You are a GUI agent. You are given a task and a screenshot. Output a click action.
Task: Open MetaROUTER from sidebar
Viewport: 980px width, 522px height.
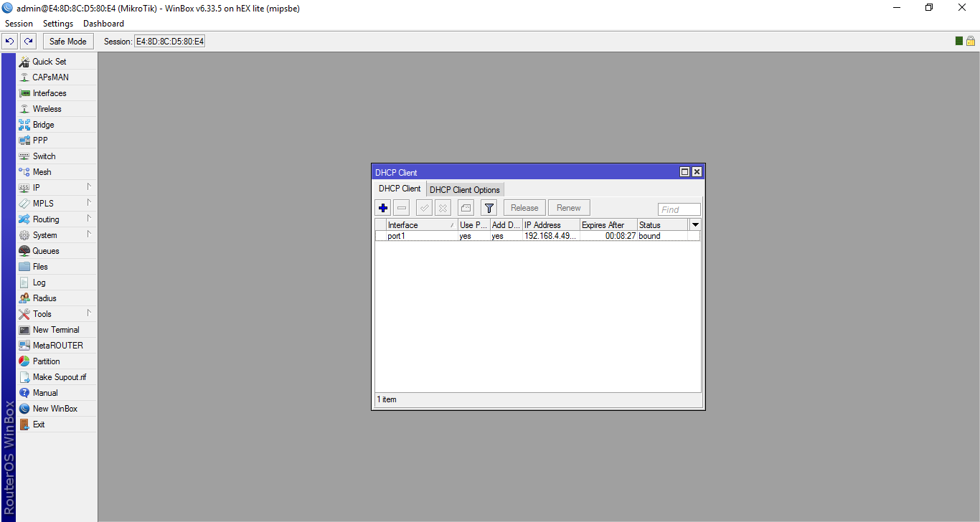pos(57,346)
